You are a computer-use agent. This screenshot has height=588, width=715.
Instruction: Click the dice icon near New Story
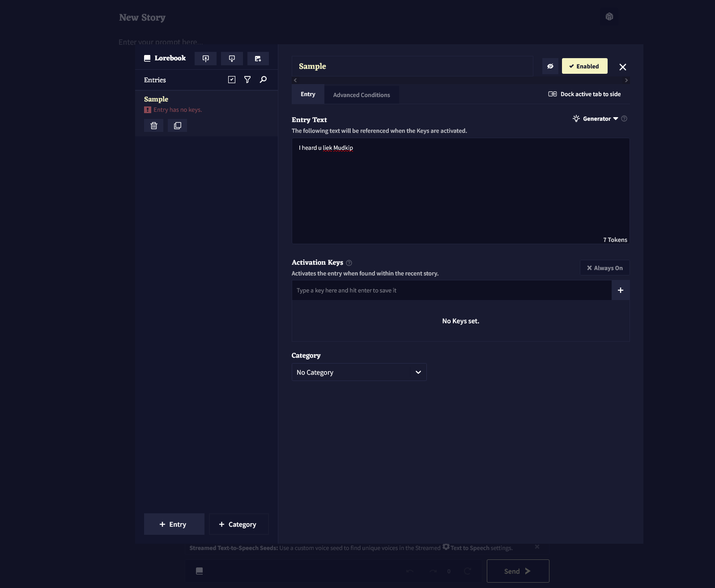[x=609, y=17]
